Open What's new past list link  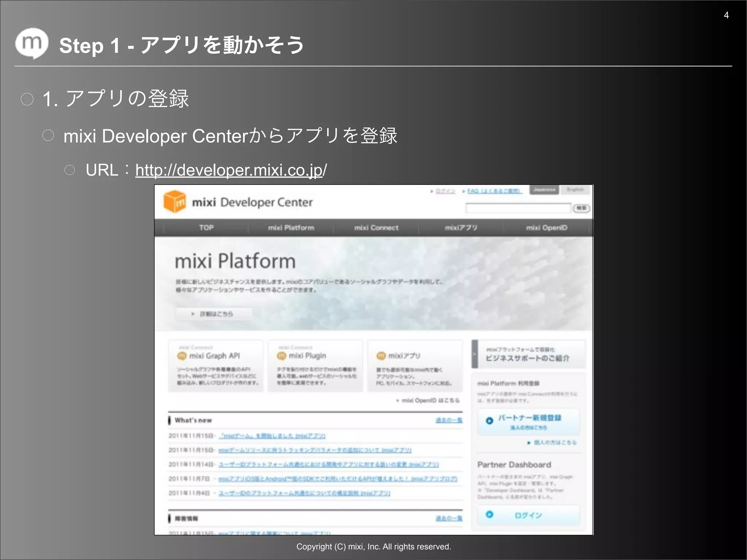(449, 420)
